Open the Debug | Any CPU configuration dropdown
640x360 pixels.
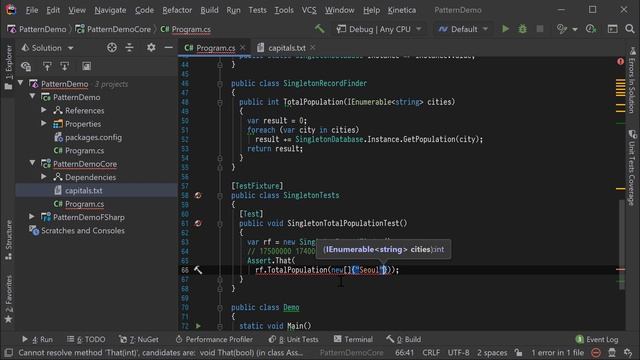coord(379,29)
